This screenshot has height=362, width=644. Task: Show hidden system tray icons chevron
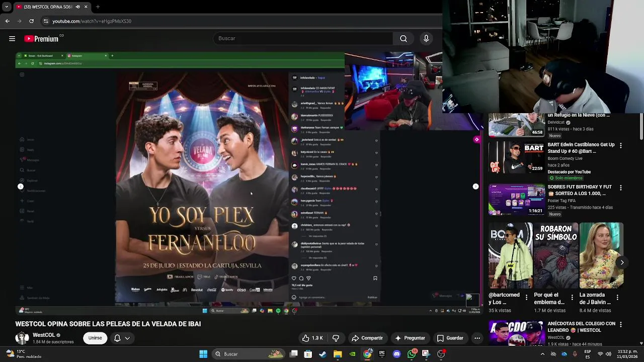[542, 354]
